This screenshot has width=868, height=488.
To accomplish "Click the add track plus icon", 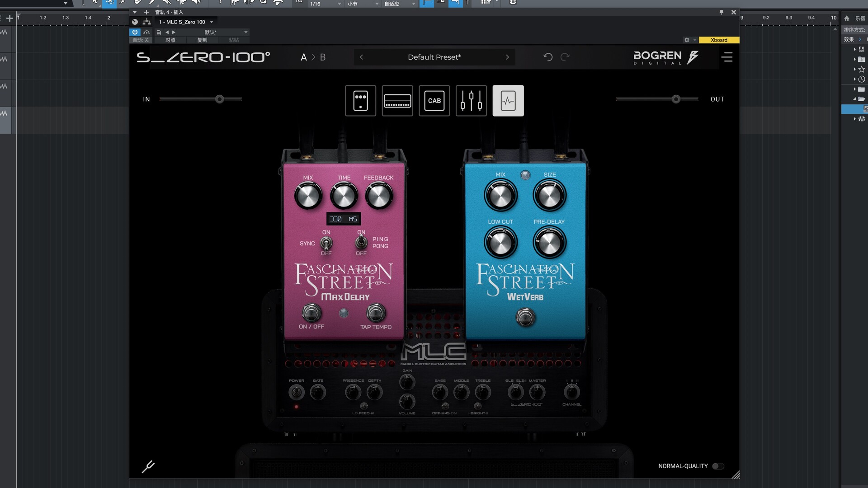I will (9, 19).
